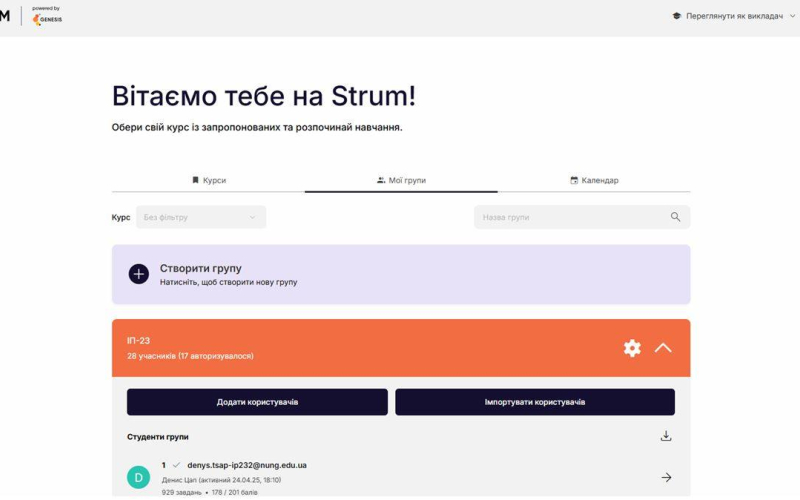Image resolution: width=800 pixels, height=500 pixels.
Task: Click the graduation cap icon in header
Action: pos(677,16)
